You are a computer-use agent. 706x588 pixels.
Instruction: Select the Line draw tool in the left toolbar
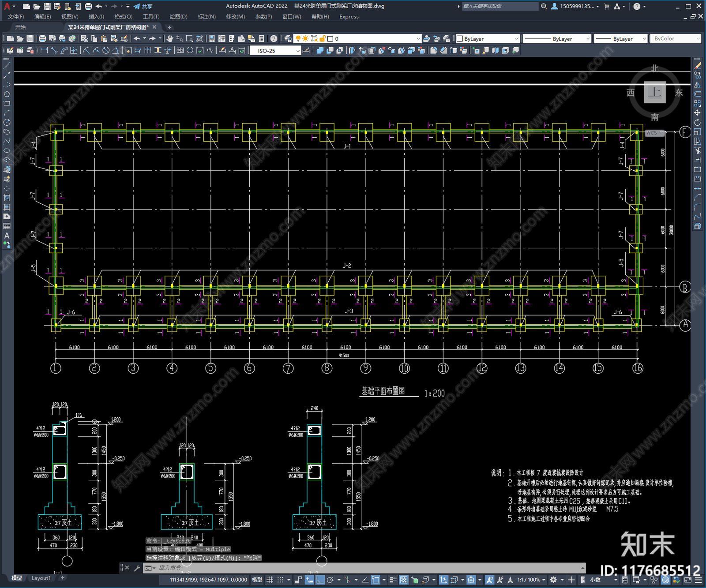point(7,65)
